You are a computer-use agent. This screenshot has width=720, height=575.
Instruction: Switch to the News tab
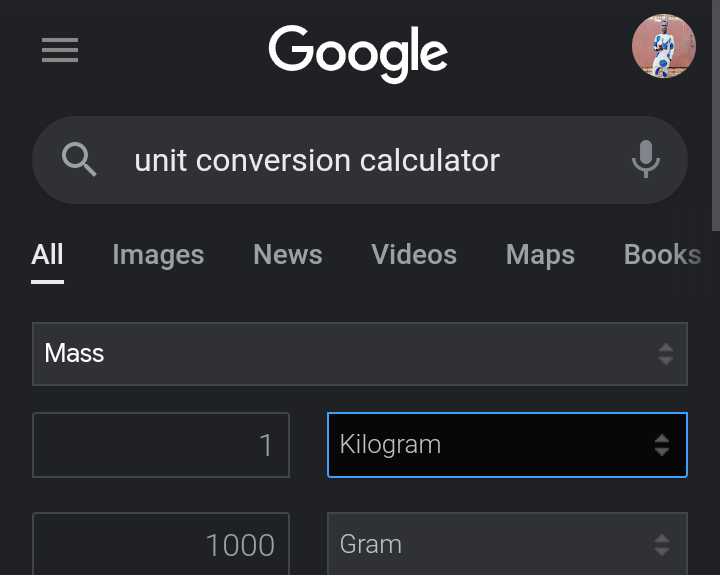[288, 255]
